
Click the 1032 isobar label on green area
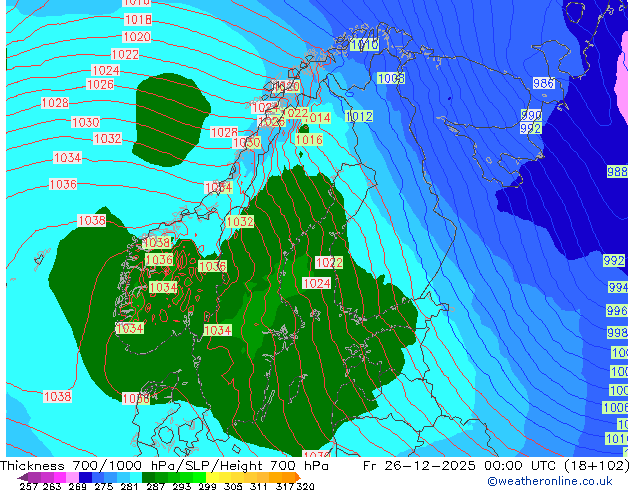click(240, 222)
